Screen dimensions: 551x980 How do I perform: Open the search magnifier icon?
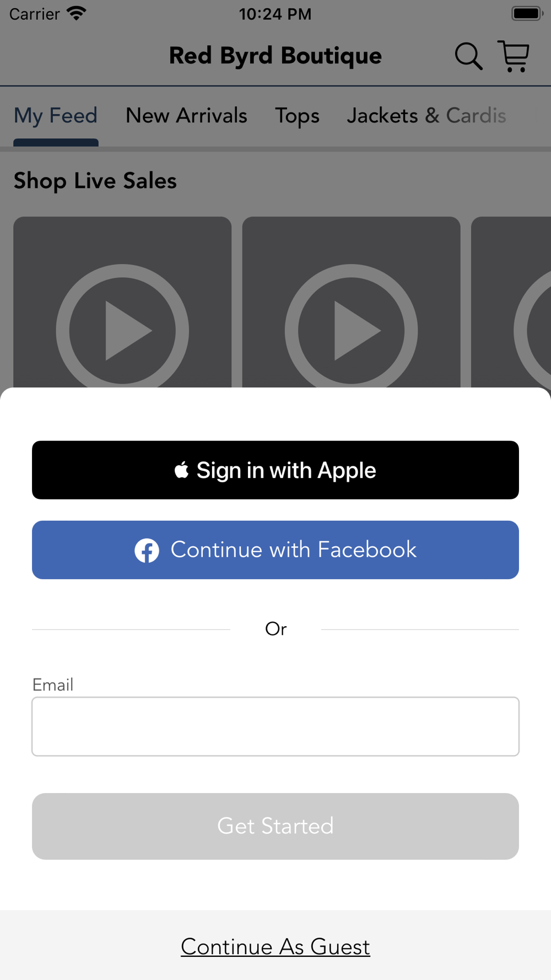pyautogui.click(x=468, y=56)
